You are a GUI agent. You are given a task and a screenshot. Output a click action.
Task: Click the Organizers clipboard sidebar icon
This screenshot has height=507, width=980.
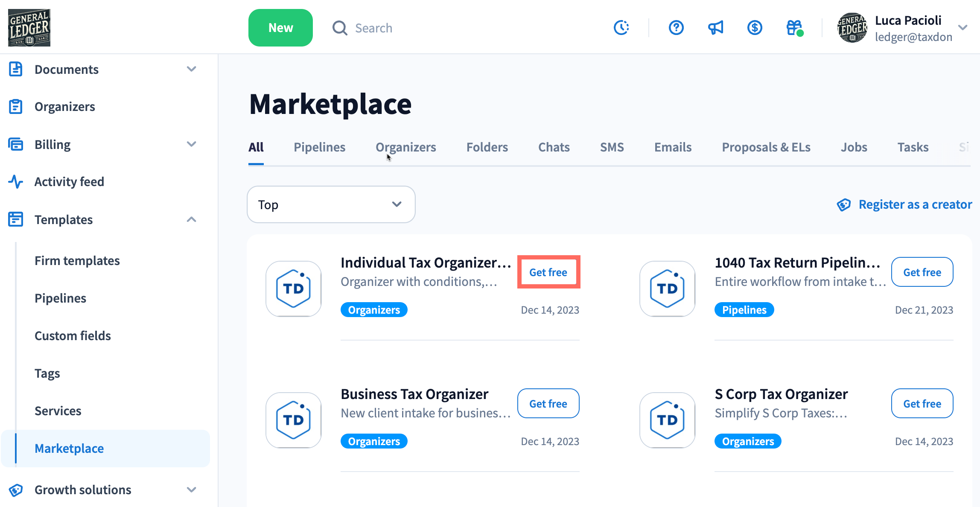tap(16, 107)
